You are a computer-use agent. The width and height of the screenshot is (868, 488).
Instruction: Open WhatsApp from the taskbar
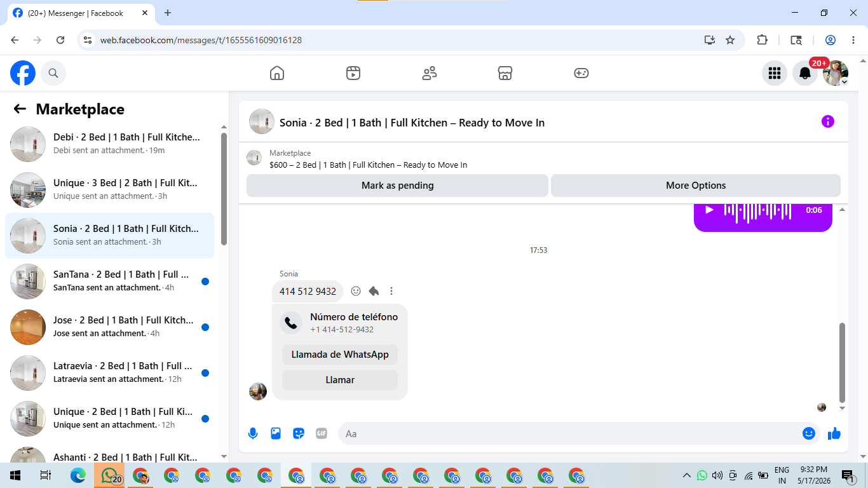110,475
